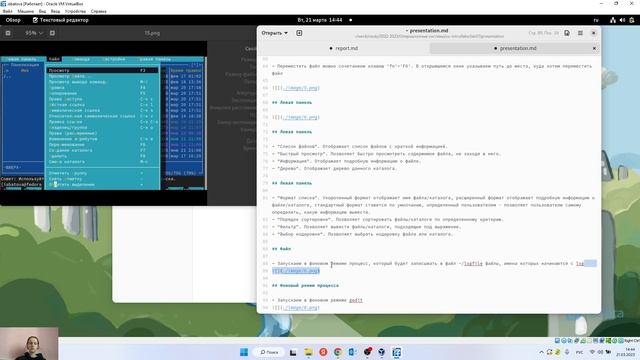
Task: Click the Windows taskbar clock
Action: click(x=625, y=352)
